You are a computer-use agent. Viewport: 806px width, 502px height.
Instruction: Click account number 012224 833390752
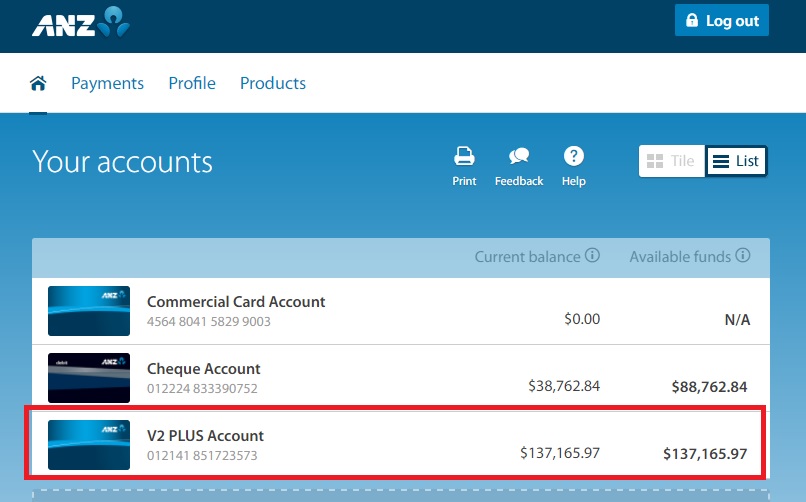(x=202, y=388)
